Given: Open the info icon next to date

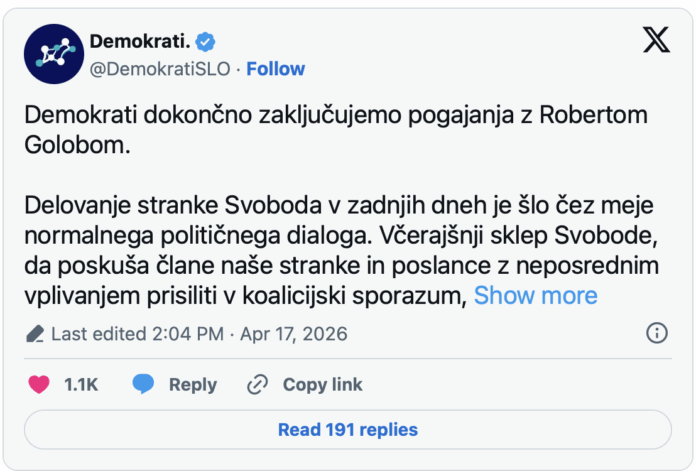Looking at the screenshot, I should 657,333.
